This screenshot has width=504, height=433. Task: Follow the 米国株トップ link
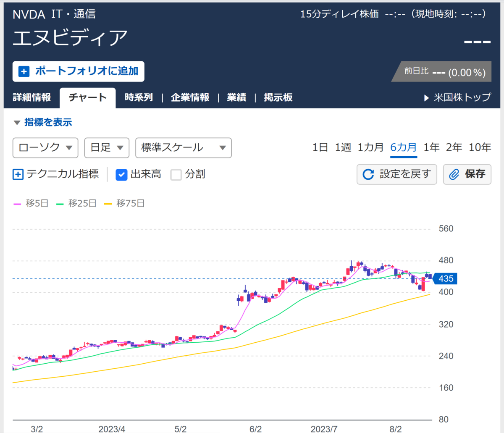point(462,97)
